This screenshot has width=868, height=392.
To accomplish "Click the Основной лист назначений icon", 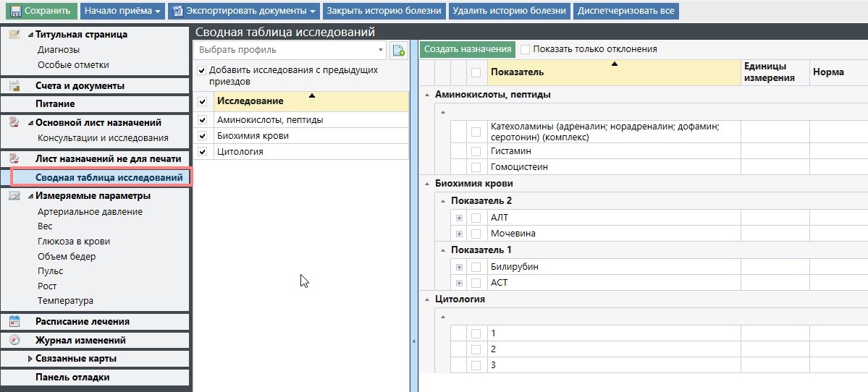I will pos(14,122).
